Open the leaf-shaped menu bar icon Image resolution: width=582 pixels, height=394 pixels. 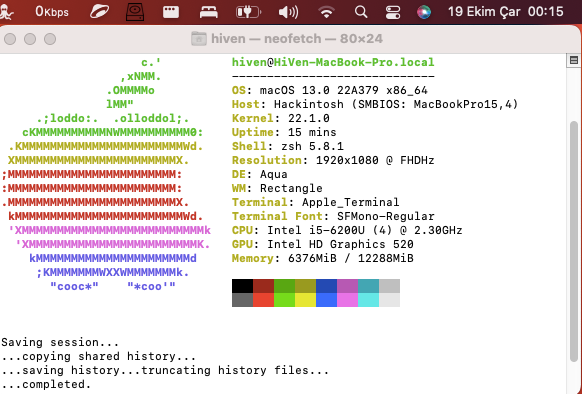pos(99,12)
